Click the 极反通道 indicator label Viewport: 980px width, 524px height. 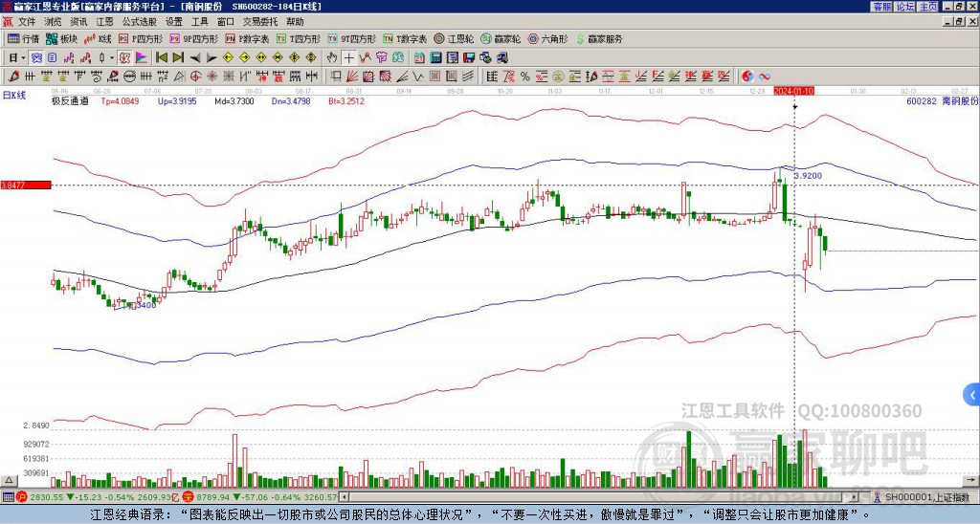(x=70, y=100)
